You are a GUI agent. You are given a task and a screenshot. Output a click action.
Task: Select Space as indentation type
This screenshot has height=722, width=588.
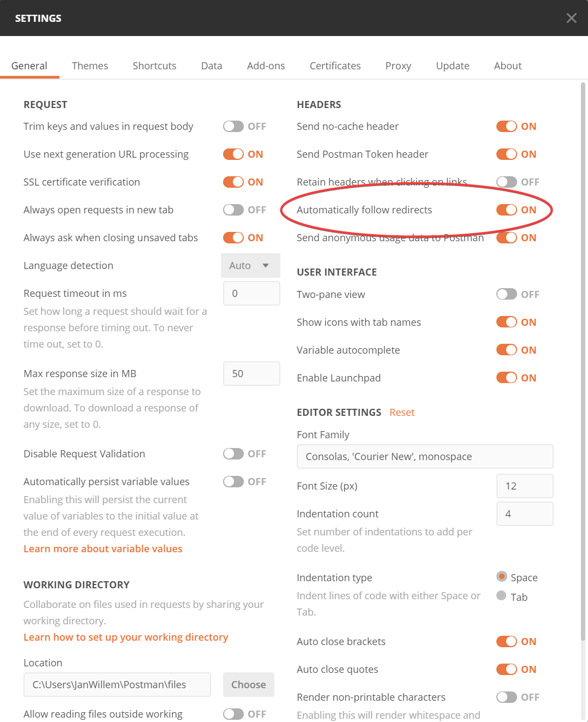coord(501,577)
